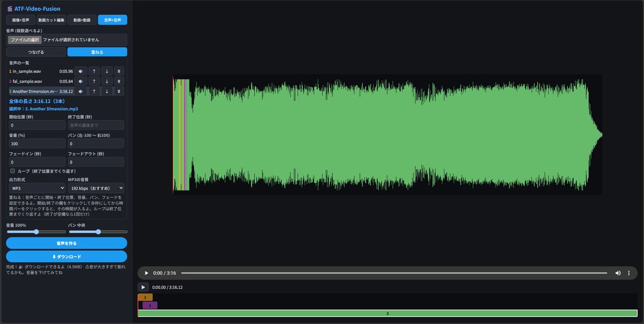Play audio in the media player bar
Screen dimensions: 644x324
pos(147,273)
